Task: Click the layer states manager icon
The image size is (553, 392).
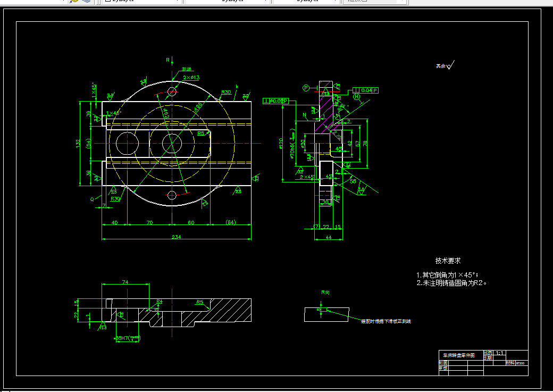Action: pos(86,1)
